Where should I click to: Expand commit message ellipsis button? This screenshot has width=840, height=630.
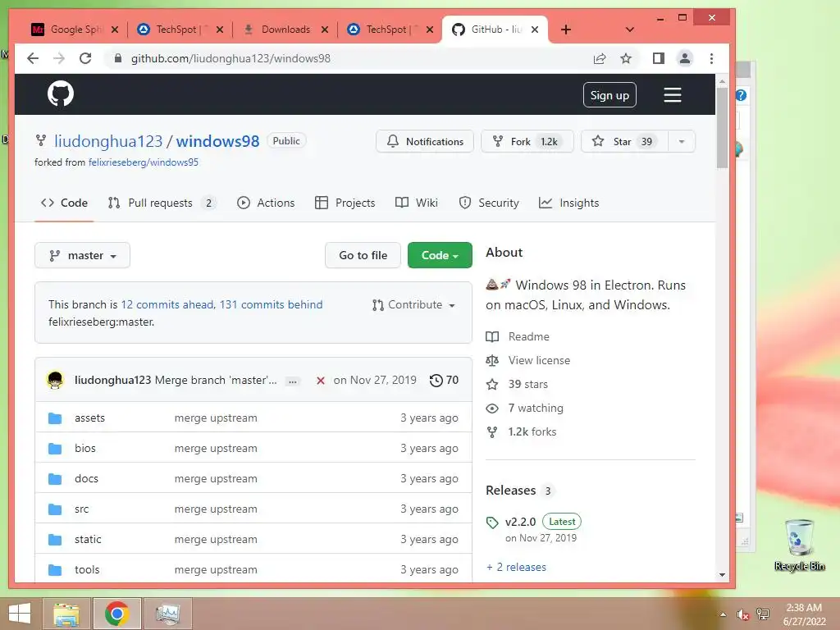tap(292, 381)
